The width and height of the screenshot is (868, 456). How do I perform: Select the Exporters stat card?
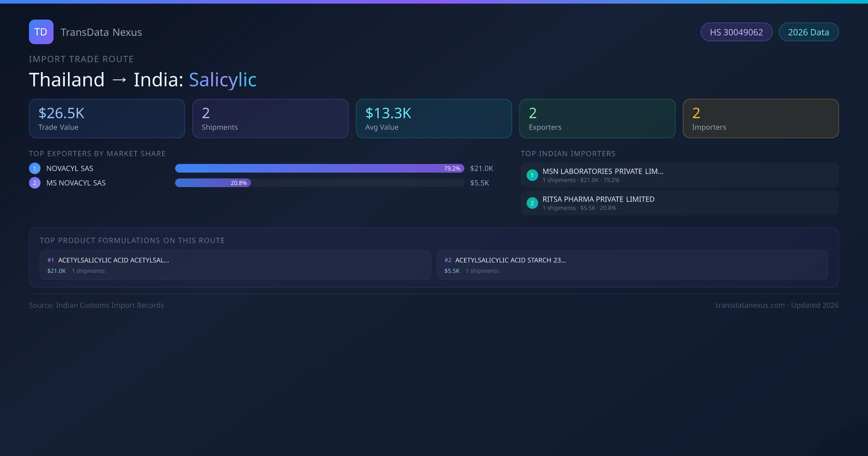click(x=597, y=119)
